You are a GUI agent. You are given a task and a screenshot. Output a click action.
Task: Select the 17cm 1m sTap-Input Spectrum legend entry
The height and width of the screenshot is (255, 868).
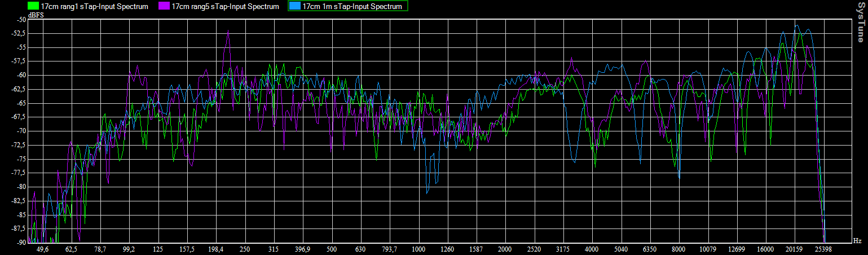tap(353, 7)
